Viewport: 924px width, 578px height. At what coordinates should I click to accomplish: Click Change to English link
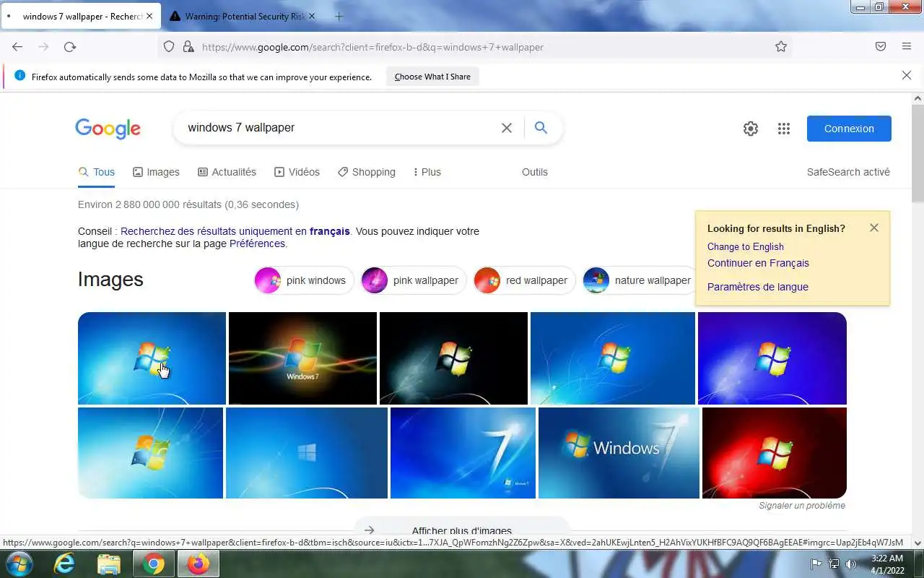[746, 246]
